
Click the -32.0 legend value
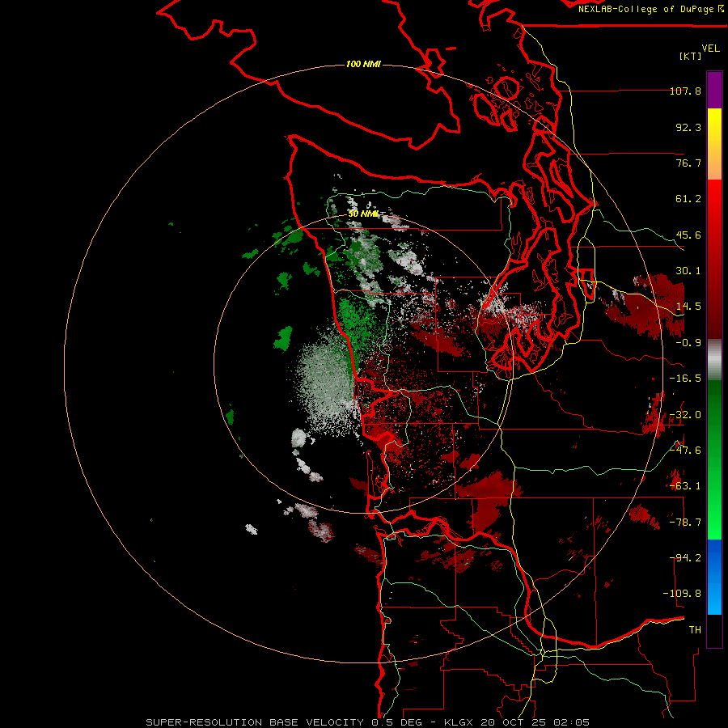685,415
